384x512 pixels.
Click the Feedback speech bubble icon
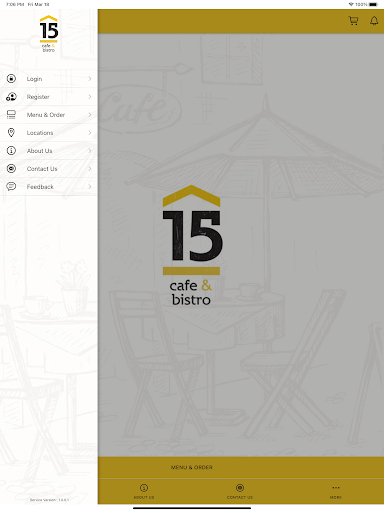point(11,187)
